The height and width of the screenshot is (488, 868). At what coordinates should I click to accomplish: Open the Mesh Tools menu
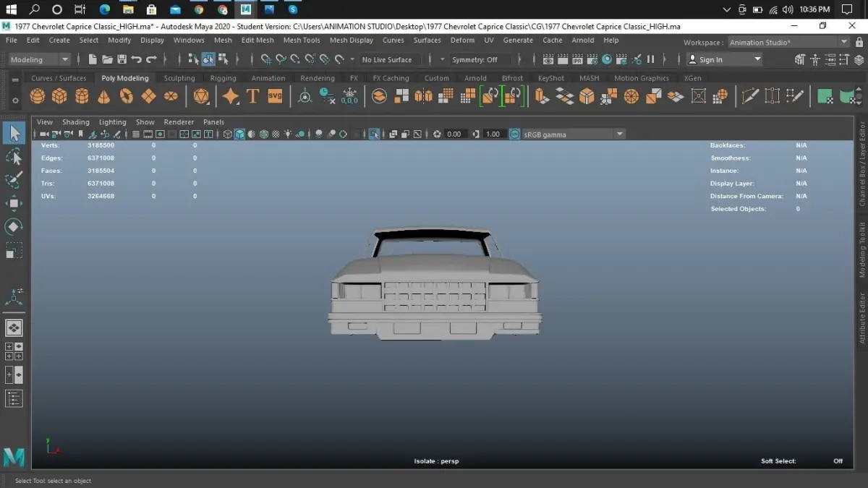tap(302, 40)
